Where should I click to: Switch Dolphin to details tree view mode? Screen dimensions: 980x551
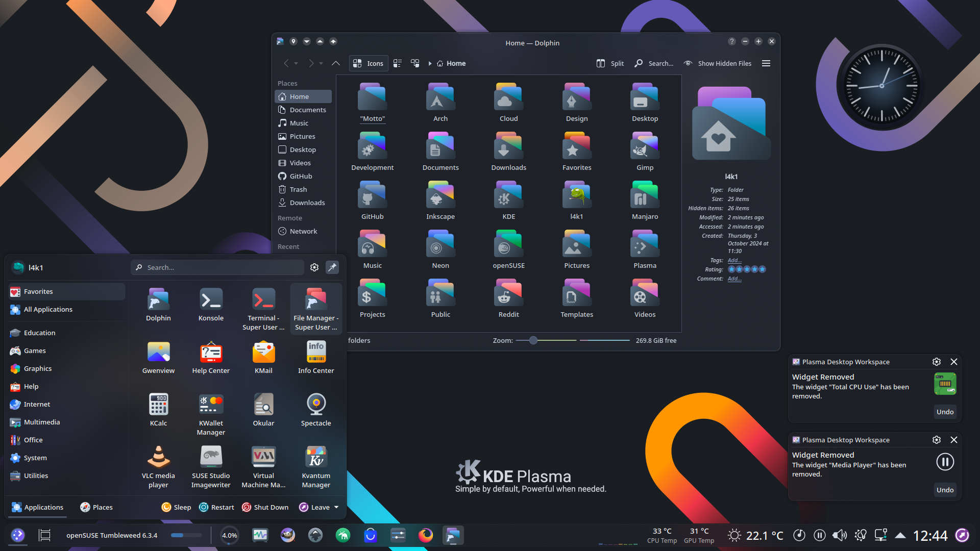click(415, 63)
